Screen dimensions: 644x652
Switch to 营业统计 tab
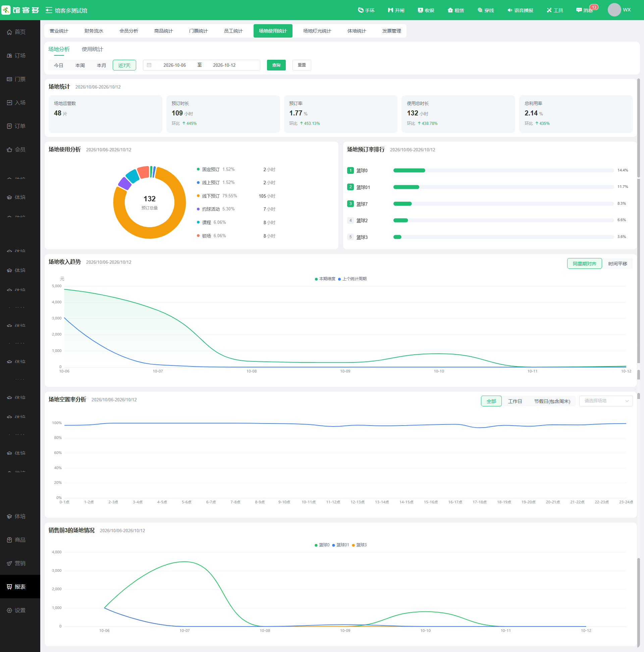coord(59,31)
